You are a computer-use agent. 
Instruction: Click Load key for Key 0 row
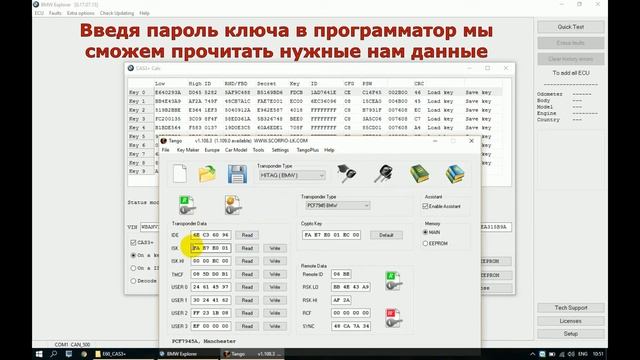pyautogui.click(x=440, y=93)
